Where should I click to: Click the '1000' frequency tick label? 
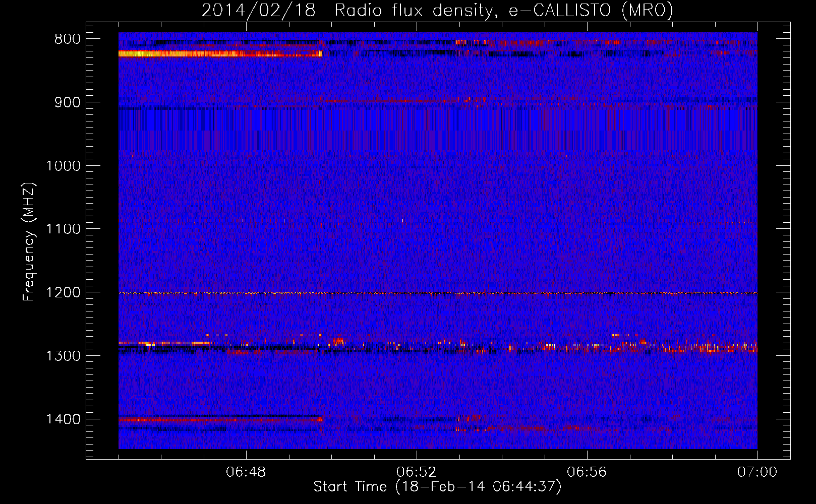(x=63, y=166)
